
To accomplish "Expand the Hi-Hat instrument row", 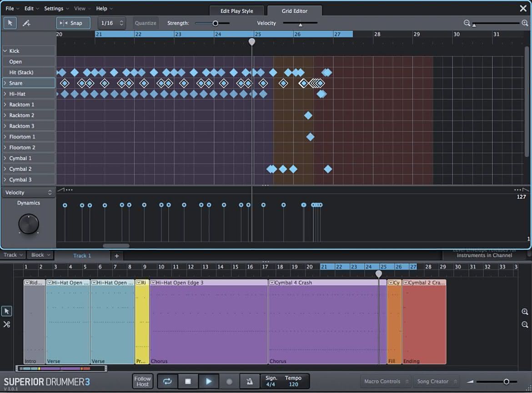I will [x=5, y=94].
